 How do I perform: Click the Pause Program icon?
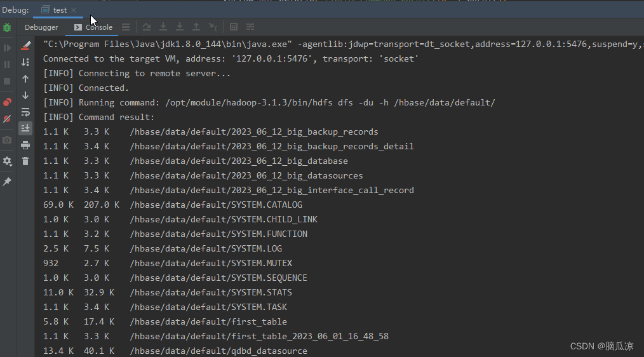point(7,65)
